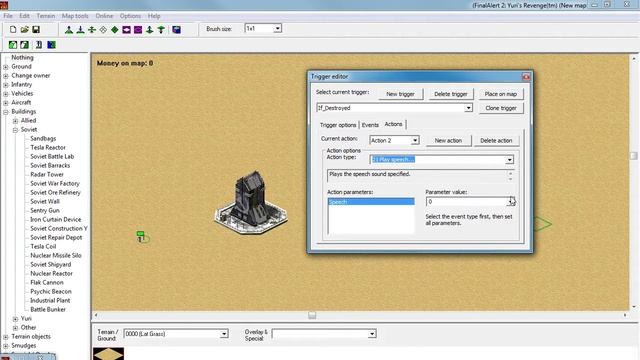This screenshot has height=360, width=640.
Task: Click the Delete trigger button
Action: tap(451, 94)
